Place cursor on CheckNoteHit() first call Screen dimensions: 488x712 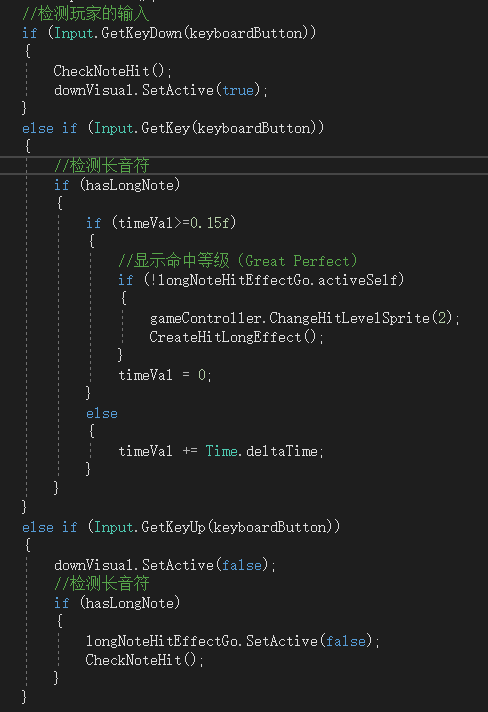113,71
